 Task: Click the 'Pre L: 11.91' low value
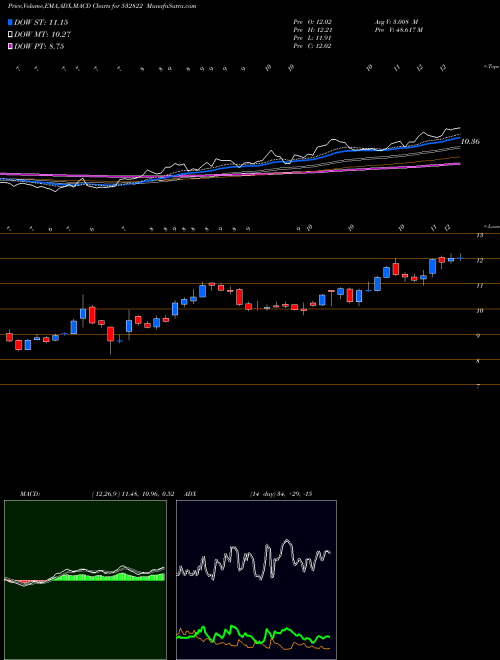313,38
